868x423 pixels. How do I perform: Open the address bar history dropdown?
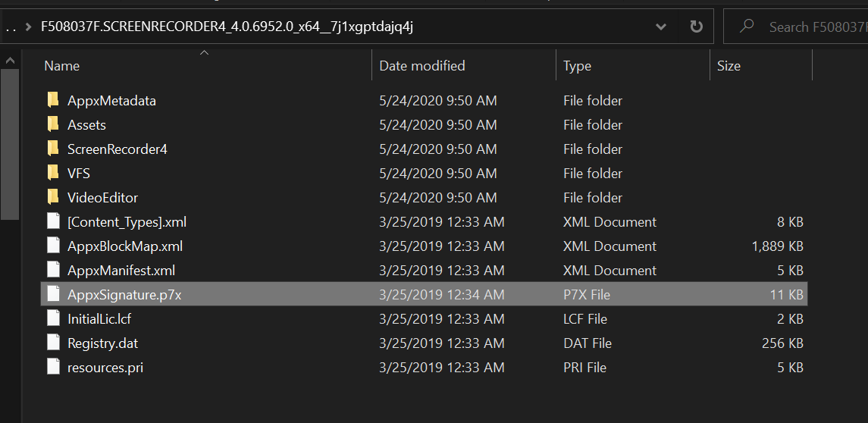[x=660, y=27]
